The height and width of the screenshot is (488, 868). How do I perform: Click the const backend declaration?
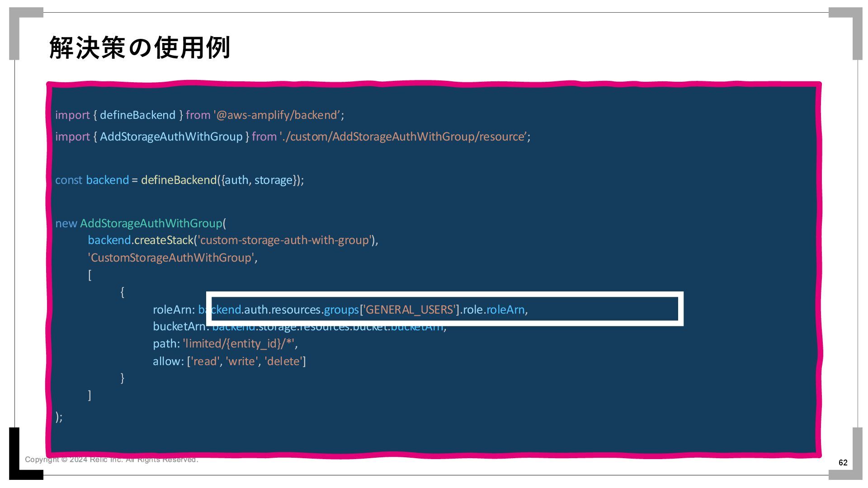pyautogui.click(x=92, y=180)
